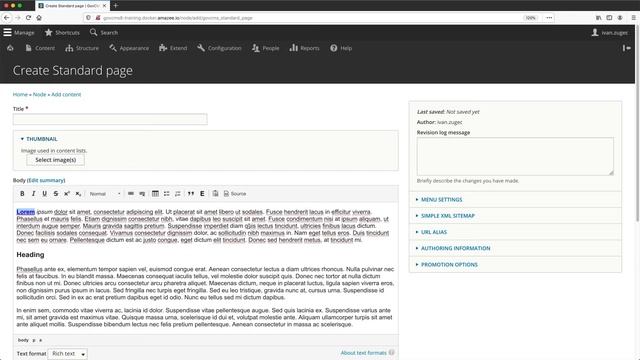Open the Firefox hamburger menu

coord(633,18)
